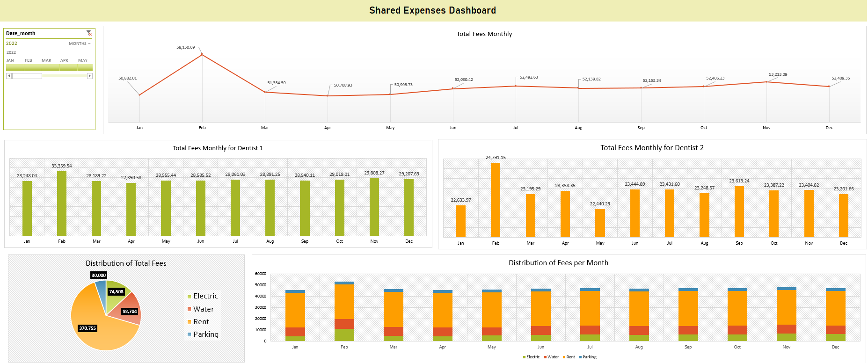Select the Shared Expenses Dashboard title
Image resolution: width=868 pixels, height=363 pixels.
pyautogui.click(x=433, y=10)
